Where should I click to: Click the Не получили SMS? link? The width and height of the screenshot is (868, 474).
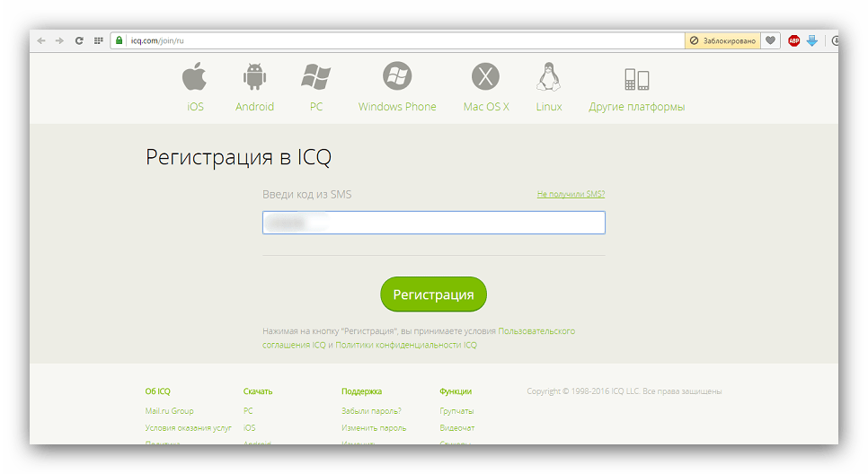pos(571,194)
